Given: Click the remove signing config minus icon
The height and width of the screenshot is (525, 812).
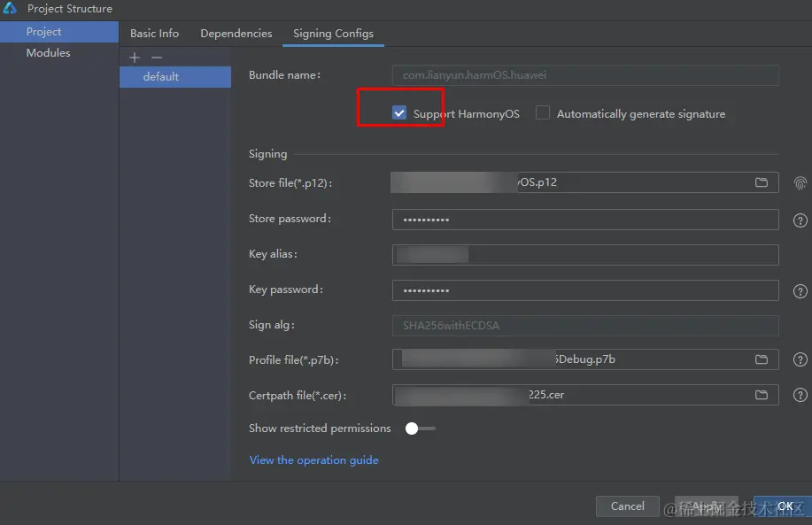Looking at the screenshot, I should pos(157,58).
